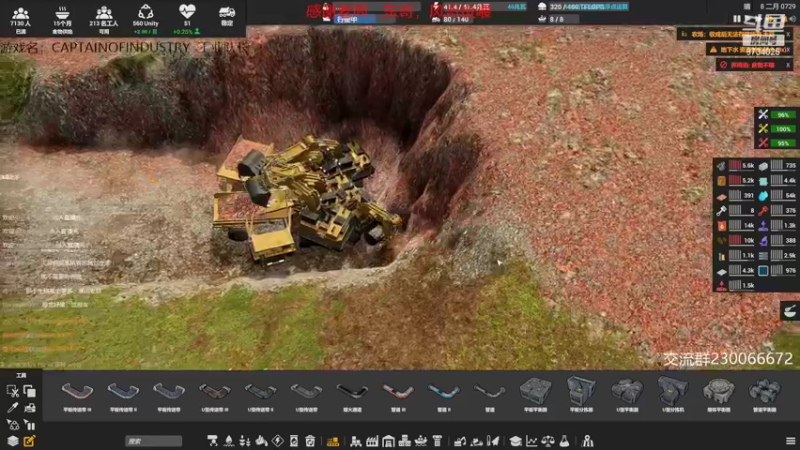The image size is (800, 450).
Task: Open the 560 Unity indicator
Action: coord(145,19)
